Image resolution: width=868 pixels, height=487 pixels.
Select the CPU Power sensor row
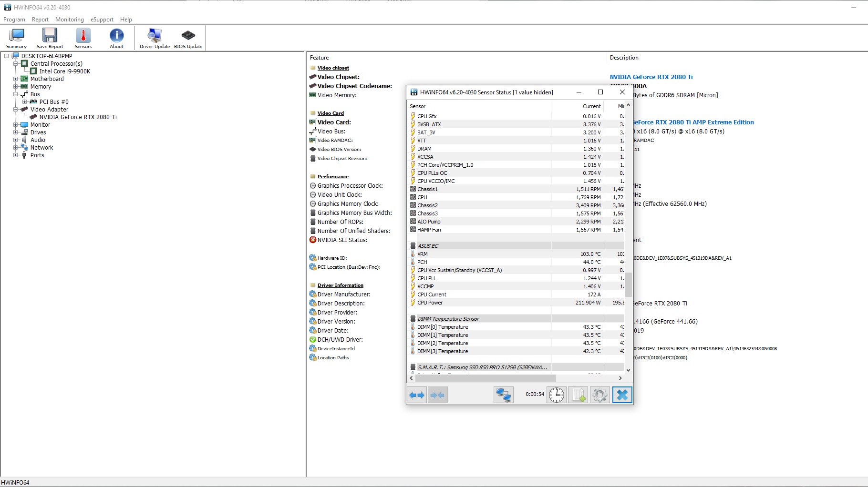click(516, 303)
